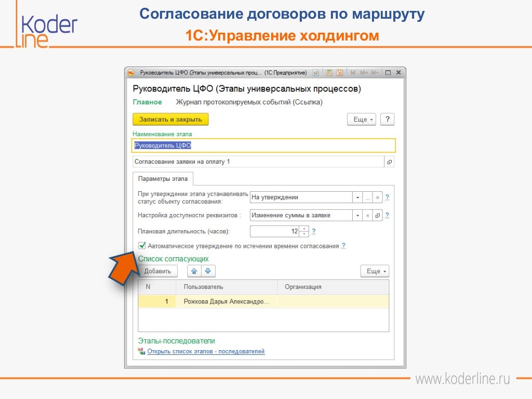532x399 pixels.
Task: Expand the Изменение суммы в заявке dropdown
Action: point(357,215)
